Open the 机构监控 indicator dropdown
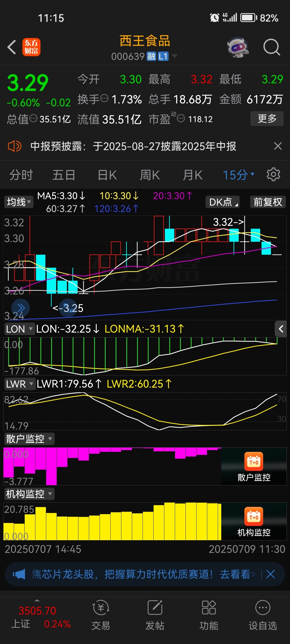Image resolution: width=290 pixels, height=644 pixels. [29, 494]
